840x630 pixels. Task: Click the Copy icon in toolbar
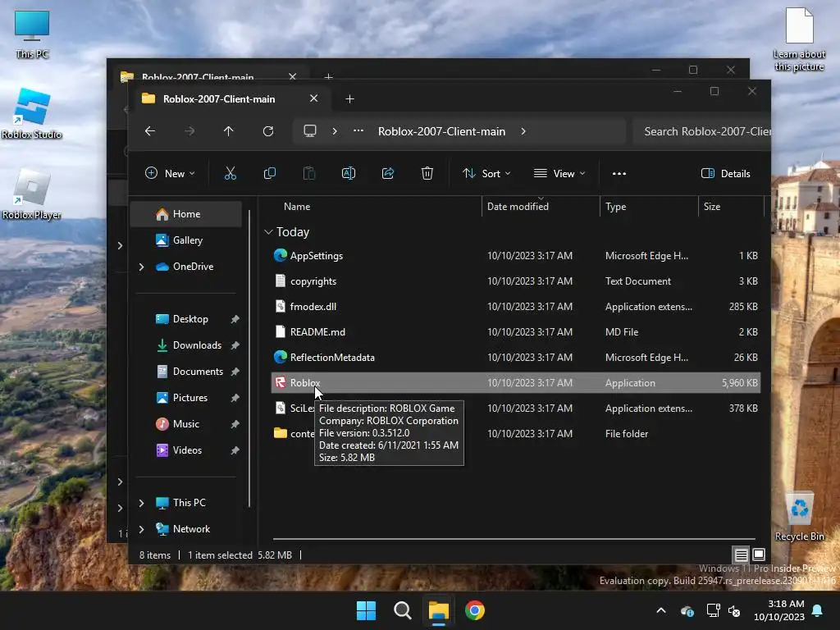(x=270, y=173)
